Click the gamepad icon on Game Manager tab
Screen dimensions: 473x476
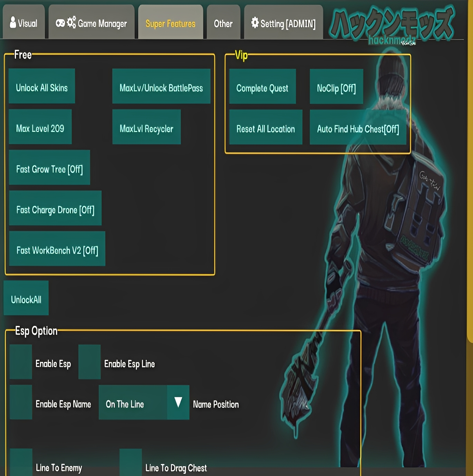60,23
